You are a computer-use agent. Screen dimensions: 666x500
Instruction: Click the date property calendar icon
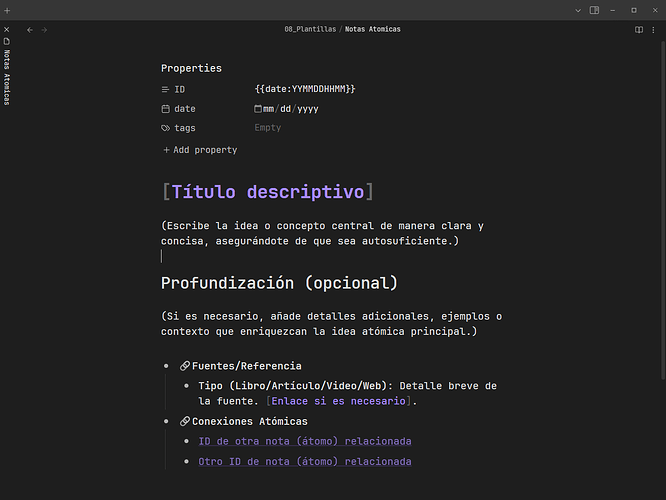(x=165, y=109)
